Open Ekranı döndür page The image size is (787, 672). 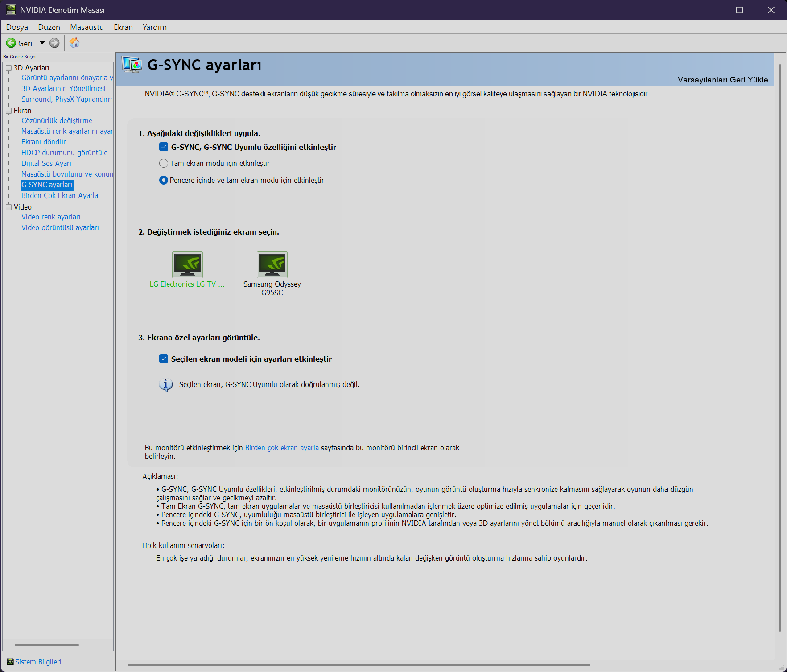44,142
